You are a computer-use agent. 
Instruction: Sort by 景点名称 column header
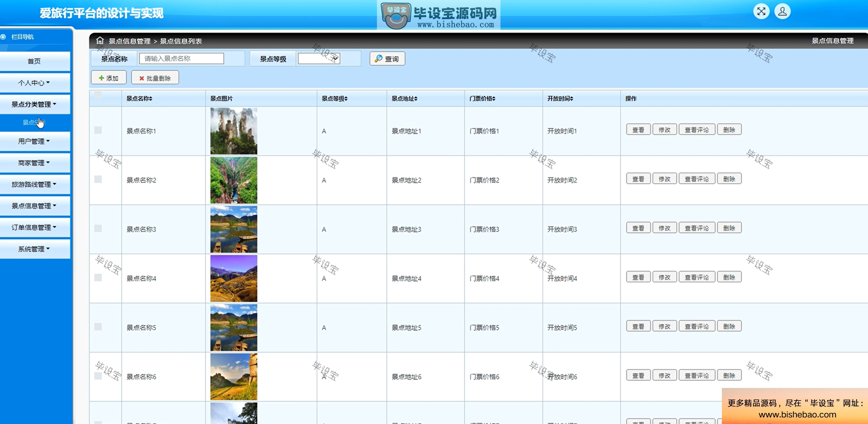pyautogui.click(x=139, y=98)
